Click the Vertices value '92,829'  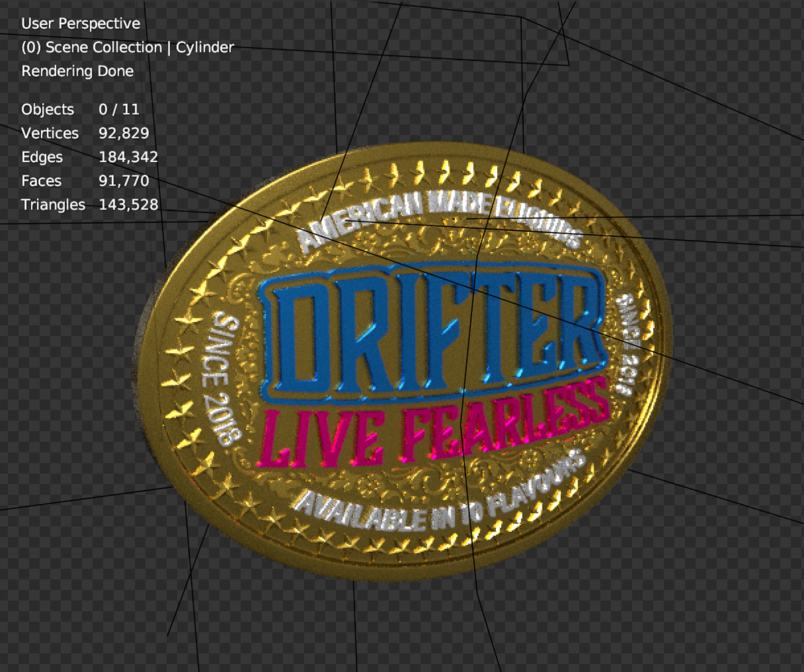point(124,133)
